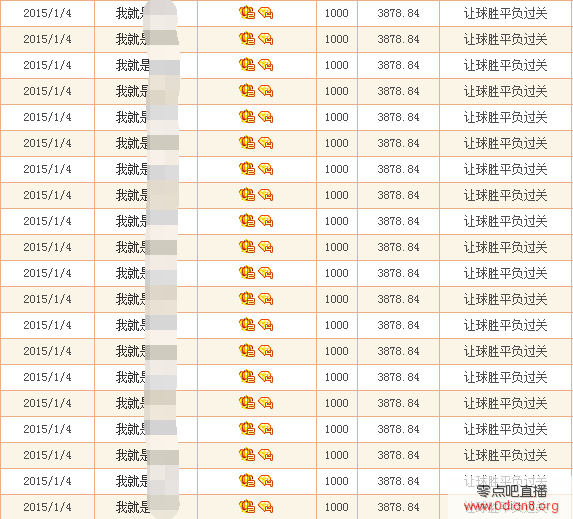
Task: Select the diamond icon in the third row
Action: click(266, 65)
